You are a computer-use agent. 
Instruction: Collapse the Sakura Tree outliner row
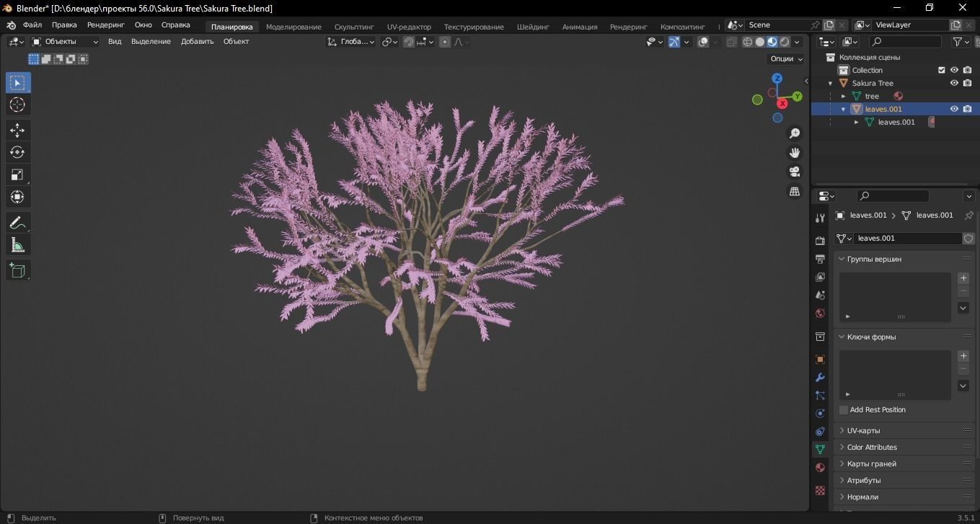coord(830,83)
